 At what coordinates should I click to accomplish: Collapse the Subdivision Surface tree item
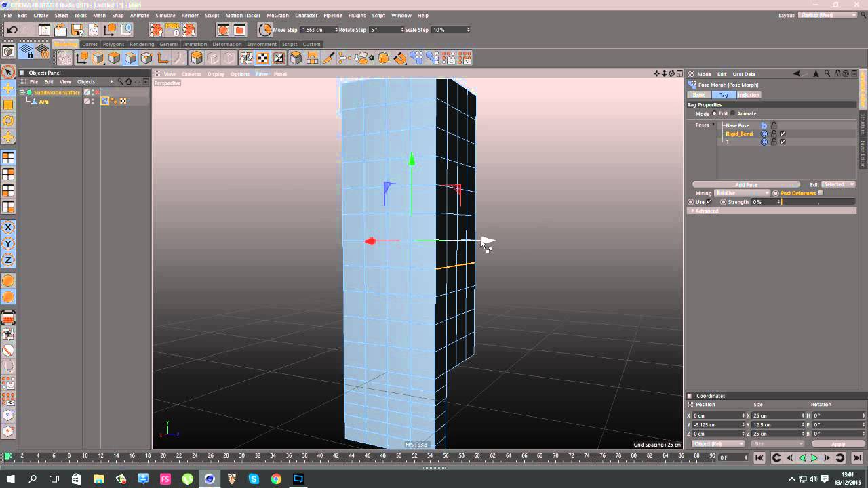point(22,92)
